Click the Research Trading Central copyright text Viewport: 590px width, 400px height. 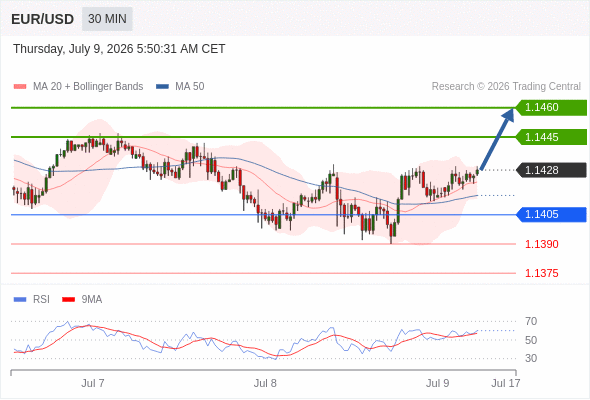tap(506, 87)
